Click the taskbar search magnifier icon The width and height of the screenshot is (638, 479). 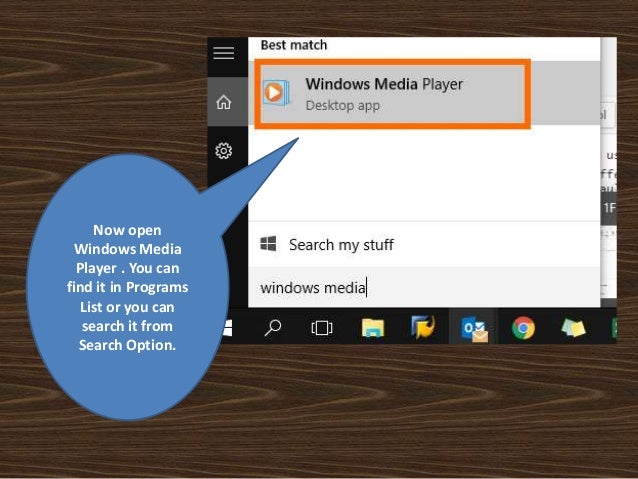coord(273,328)
